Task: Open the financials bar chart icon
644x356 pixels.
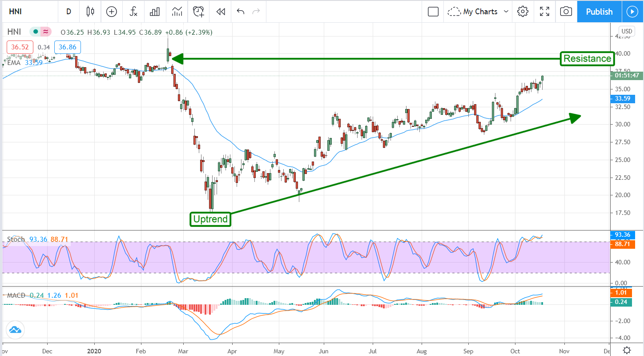Action: 155,12
